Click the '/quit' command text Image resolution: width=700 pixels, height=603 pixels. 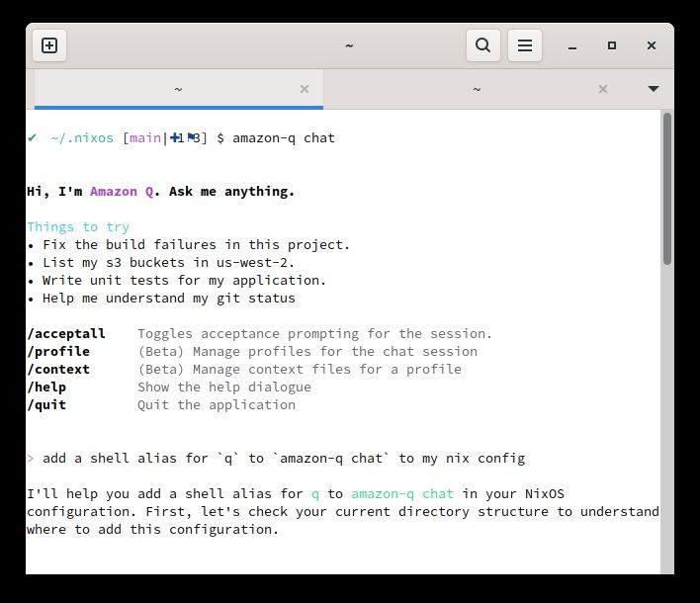[46, 405]
